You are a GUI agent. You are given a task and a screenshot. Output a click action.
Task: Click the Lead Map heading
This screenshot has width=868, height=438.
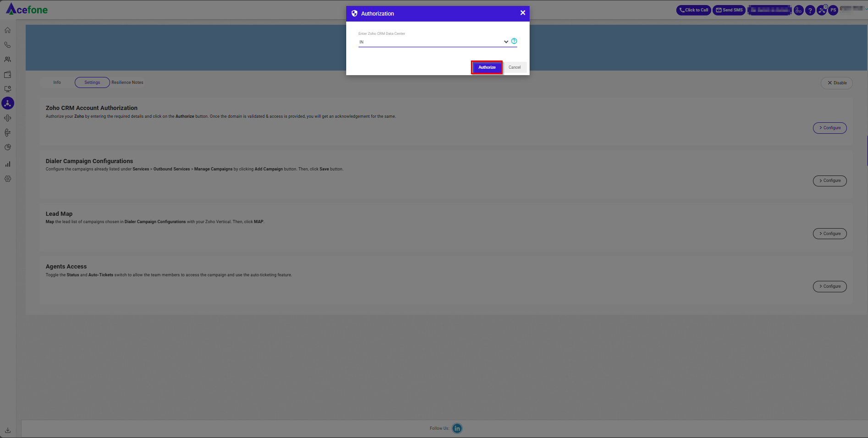click(59, 214)
